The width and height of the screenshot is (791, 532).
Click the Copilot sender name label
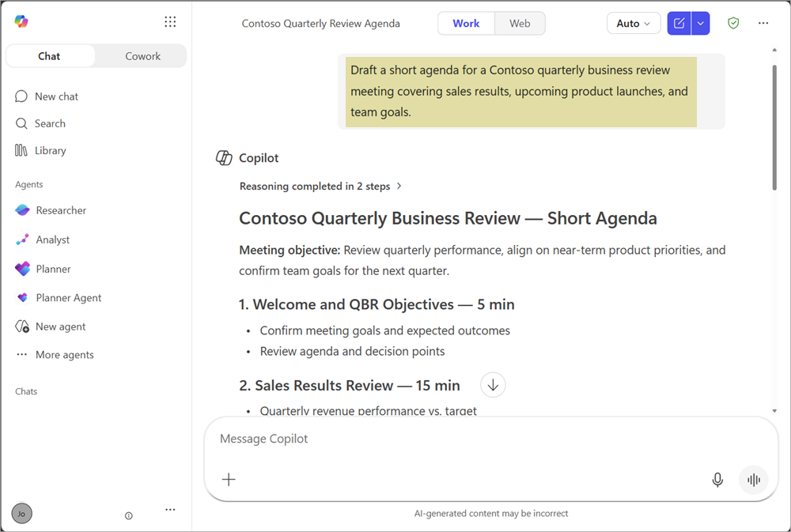pyautogui.click(x=259, y=158)
